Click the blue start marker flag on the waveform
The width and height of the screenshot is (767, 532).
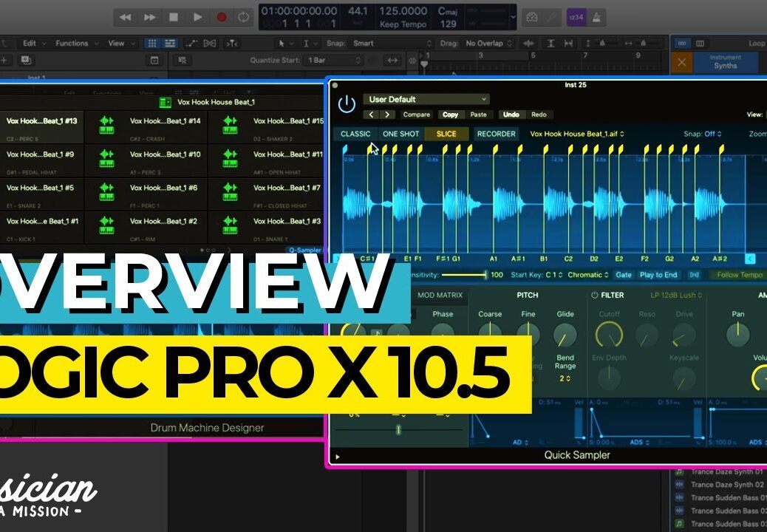345,149
